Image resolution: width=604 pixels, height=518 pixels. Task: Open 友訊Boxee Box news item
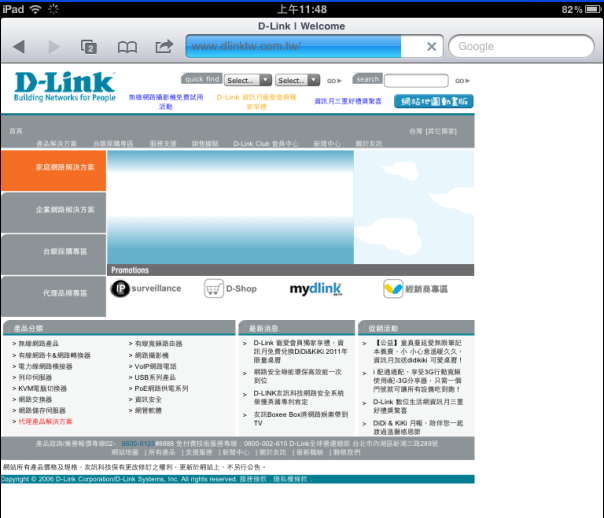point(300,419)
